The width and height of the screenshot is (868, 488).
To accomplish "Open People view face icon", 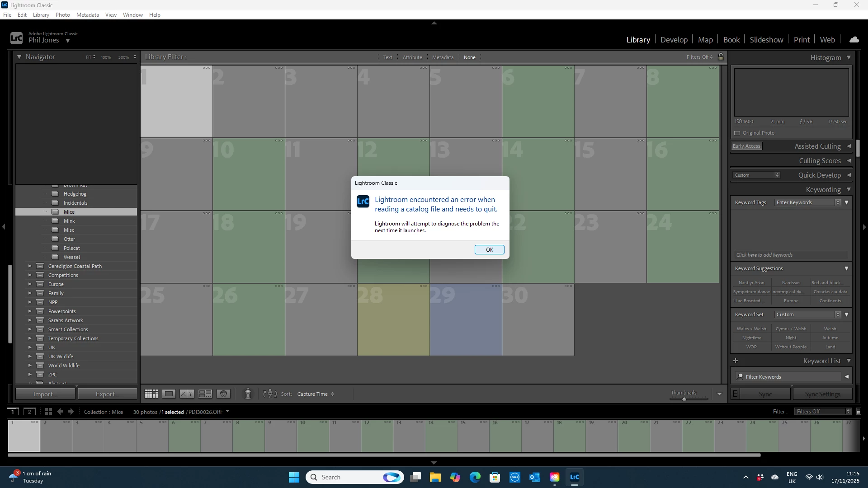I will (x=224, y=394).
